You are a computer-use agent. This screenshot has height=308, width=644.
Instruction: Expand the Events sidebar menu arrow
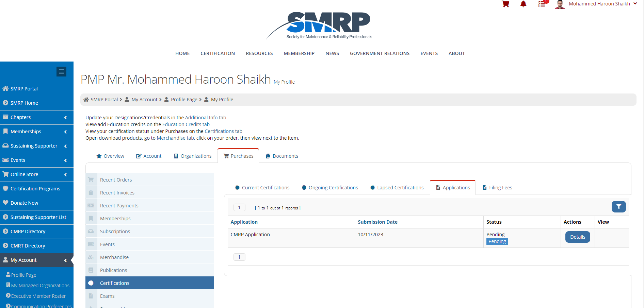(x=65, y=160)
